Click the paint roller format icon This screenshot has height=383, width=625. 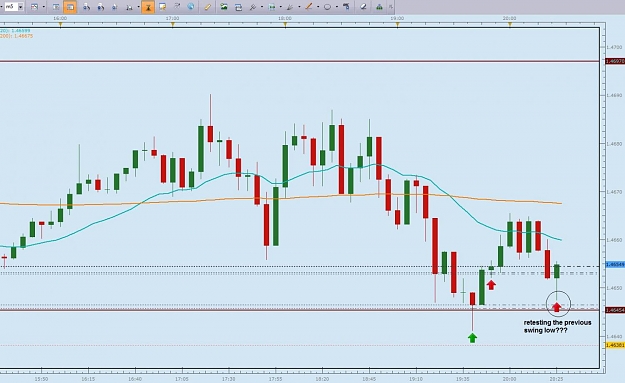[346, 7]
